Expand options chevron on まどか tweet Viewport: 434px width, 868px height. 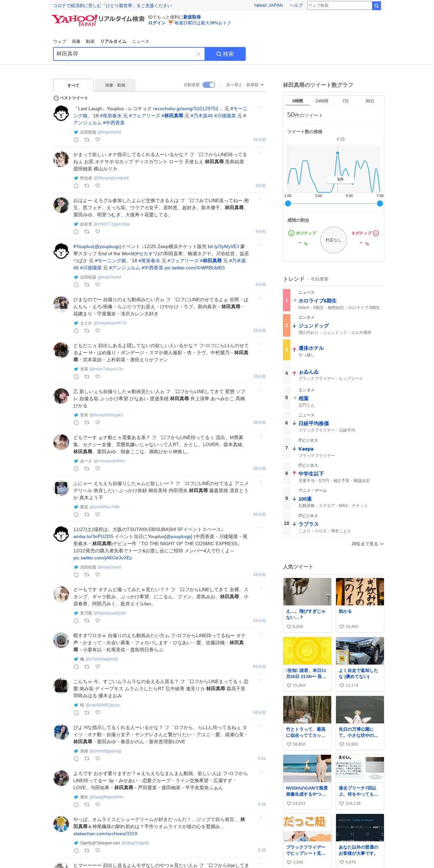pyautogui.click(x=261, y=298)
